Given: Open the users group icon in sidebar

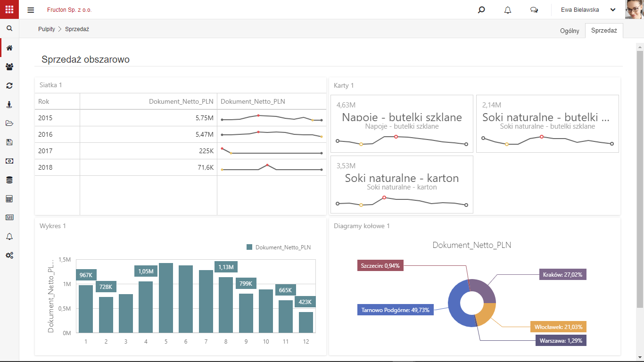Looking at the screenshot, I should tap(9, 66).
